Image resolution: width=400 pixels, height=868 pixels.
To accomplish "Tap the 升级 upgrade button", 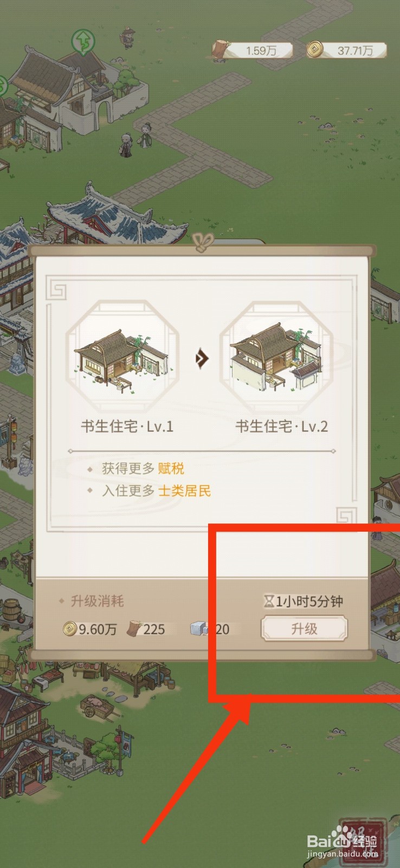I will coord(304,629).
